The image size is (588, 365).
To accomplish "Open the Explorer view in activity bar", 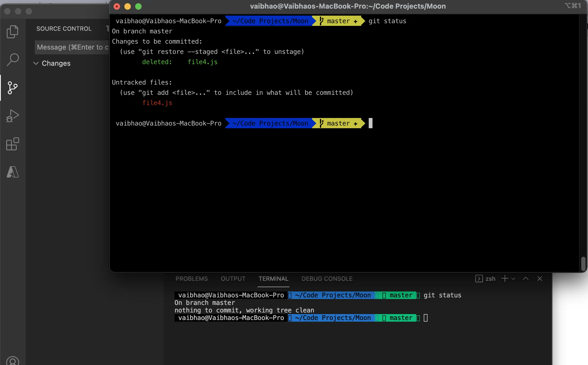I will point(12,32).
